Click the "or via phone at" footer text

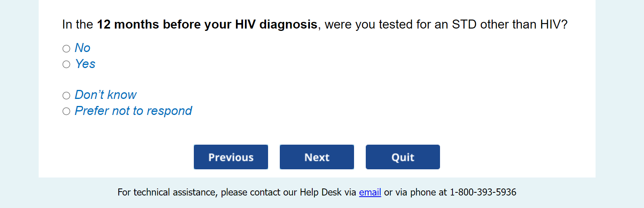pyautogui.click(x=415, y=192)
